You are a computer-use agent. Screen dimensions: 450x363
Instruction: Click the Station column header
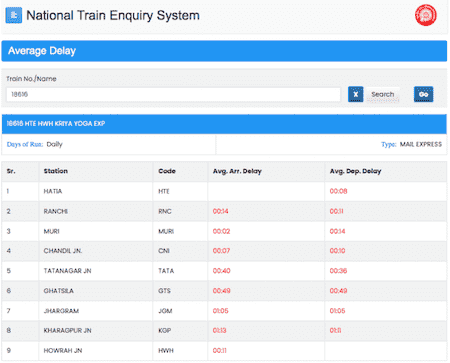[56, 171]
